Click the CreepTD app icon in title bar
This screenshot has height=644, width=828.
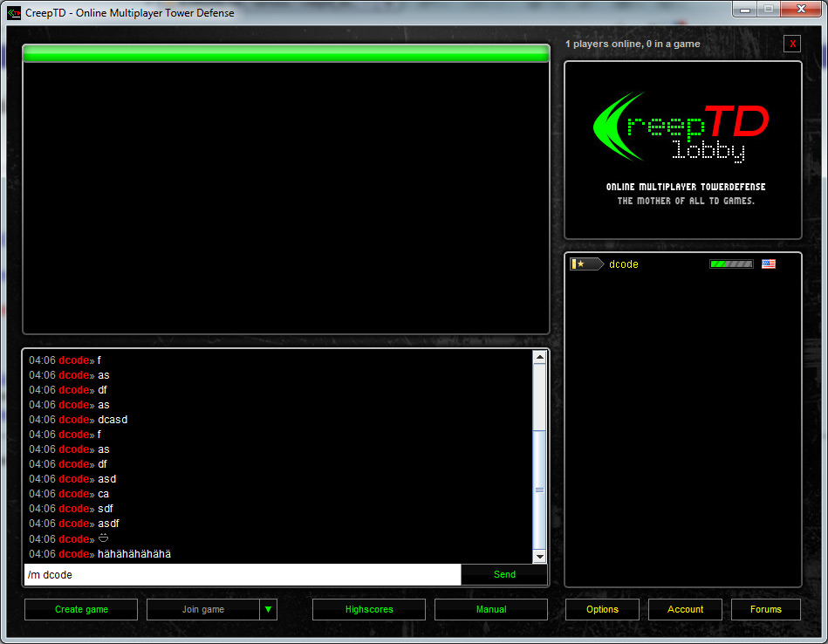coord(14,13)
